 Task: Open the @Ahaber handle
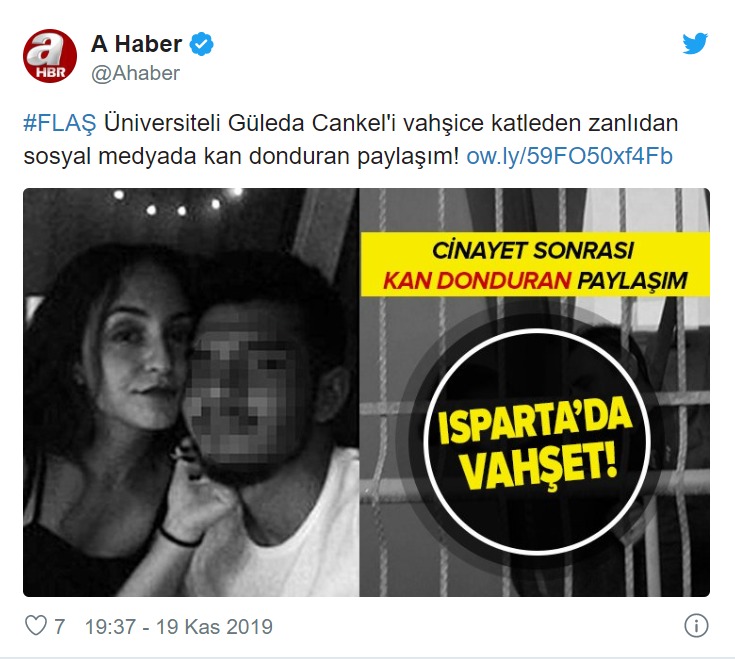click(x=135, y=73)
